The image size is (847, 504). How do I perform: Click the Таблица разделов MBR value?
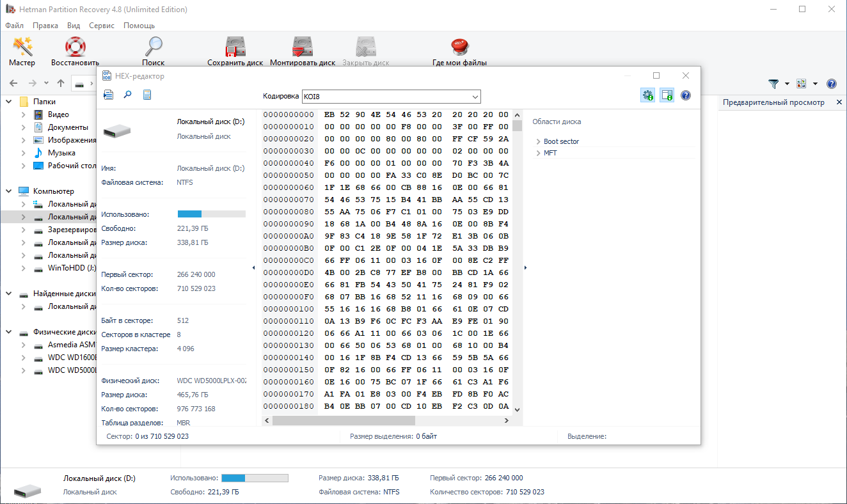click(184, 423)
